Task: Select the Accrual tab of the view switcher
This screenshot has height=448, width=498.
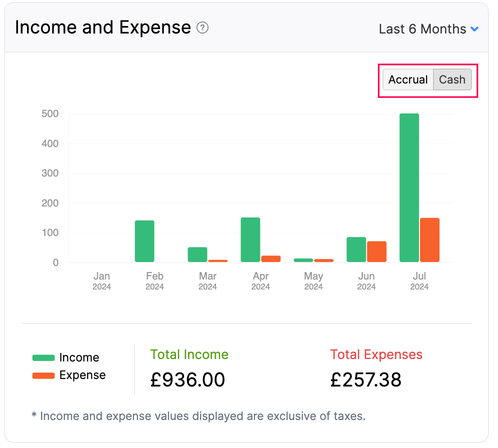Action: (408, 79)
